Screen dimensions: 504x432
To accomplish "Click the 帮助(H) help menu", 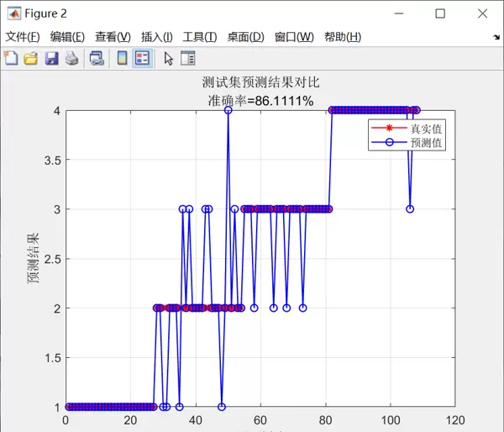I will (342, 37).
